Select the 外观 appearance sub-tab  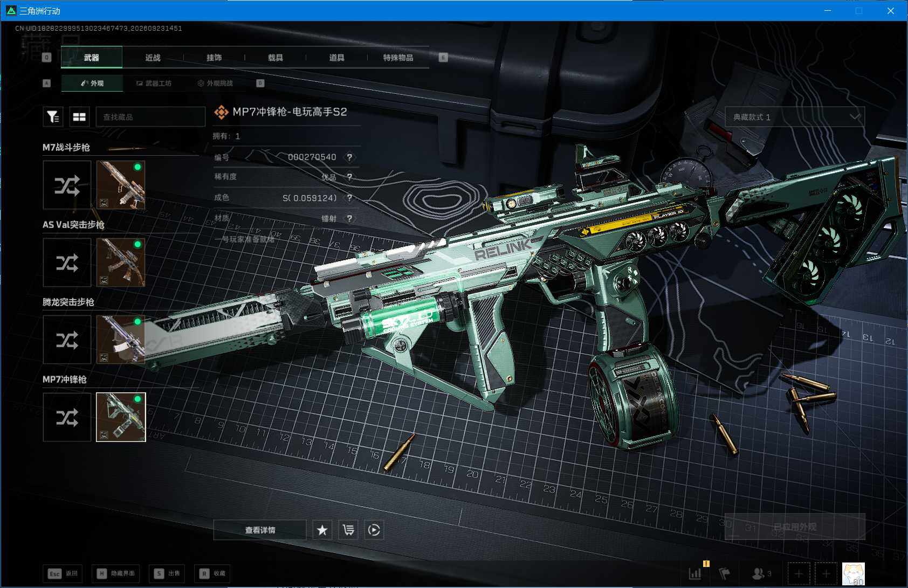tap(92, 83)
